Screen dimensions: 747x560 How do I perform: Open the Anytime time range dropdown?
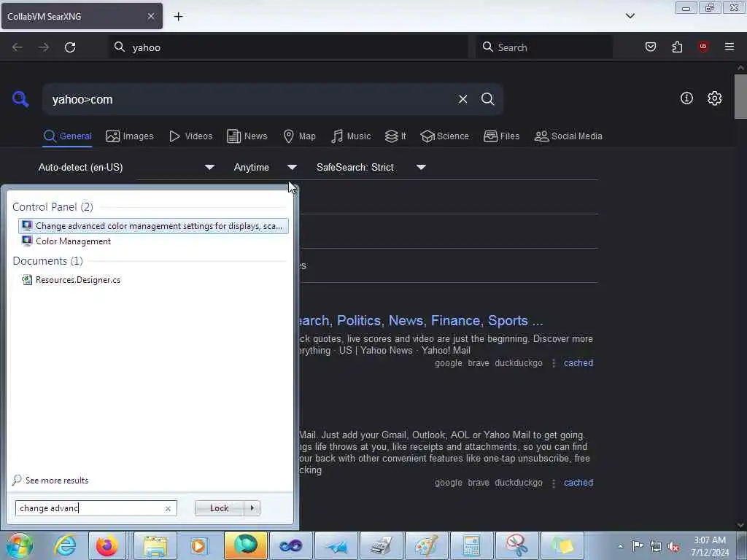pyautogui.click(x=266, y=167)
